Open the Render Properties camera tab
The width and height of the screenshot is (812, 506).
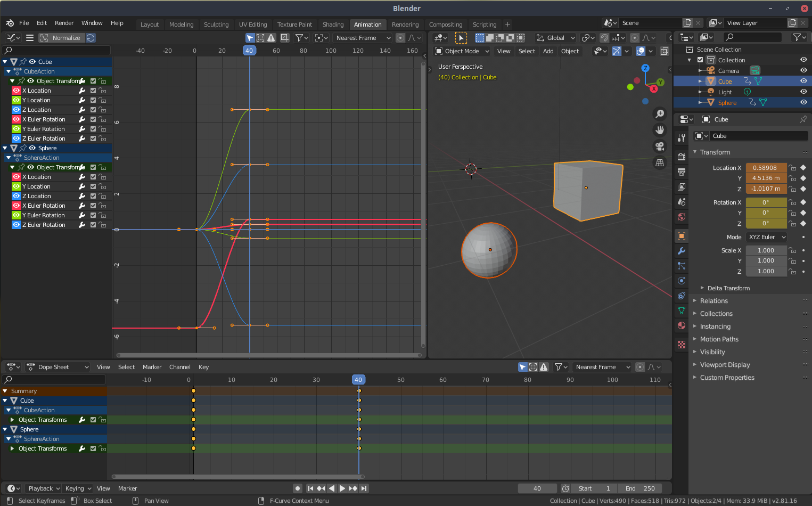[681, 158]
